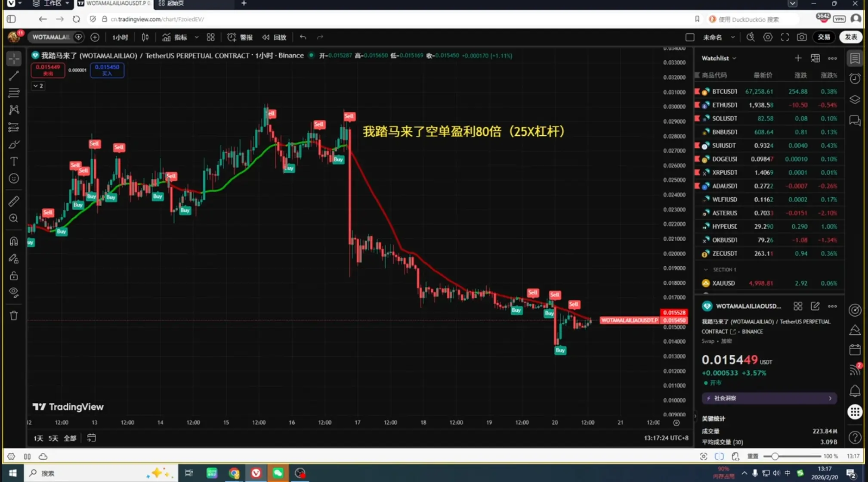This screenshot has height=482, width=868.
Task: Select the text annotation tool
Action: pyautogui.click(x=14, y=162)
